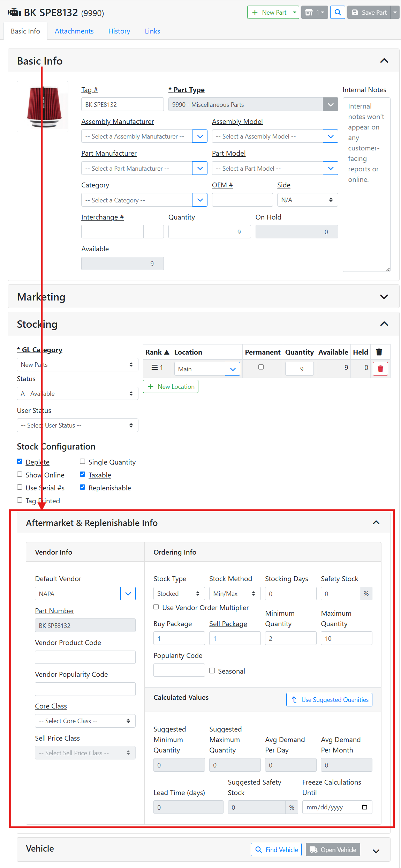Click the engine icon beside BK SPE8132 title
The height and width of the screenshot is (868, 401).
(14, 13)
